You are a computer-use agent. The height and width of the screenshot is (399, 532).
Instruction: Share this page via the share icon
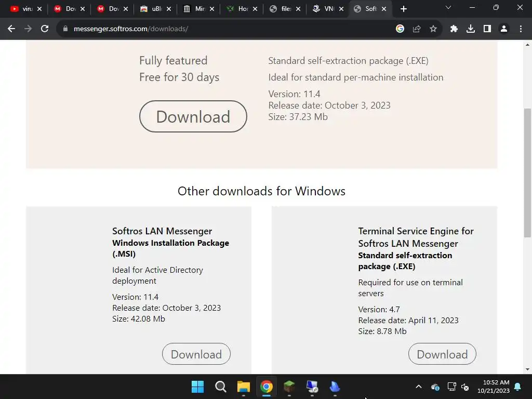pos(417,29)
